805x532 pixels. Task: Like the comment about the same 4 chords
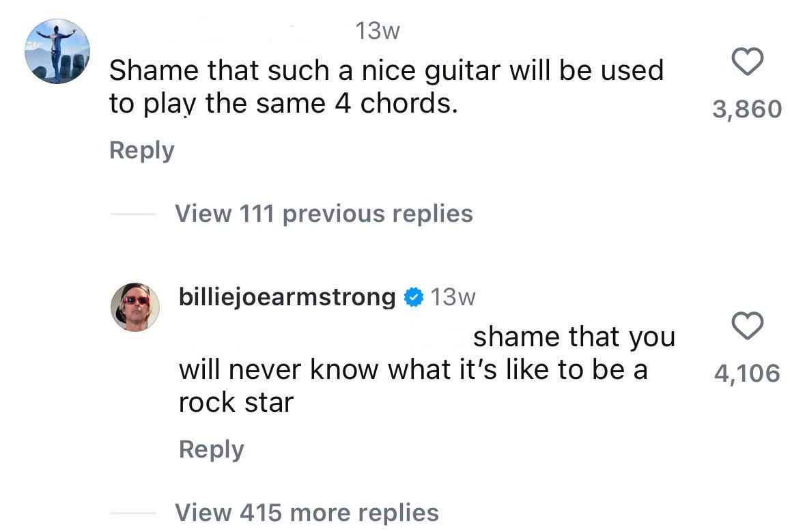point(747,64)
